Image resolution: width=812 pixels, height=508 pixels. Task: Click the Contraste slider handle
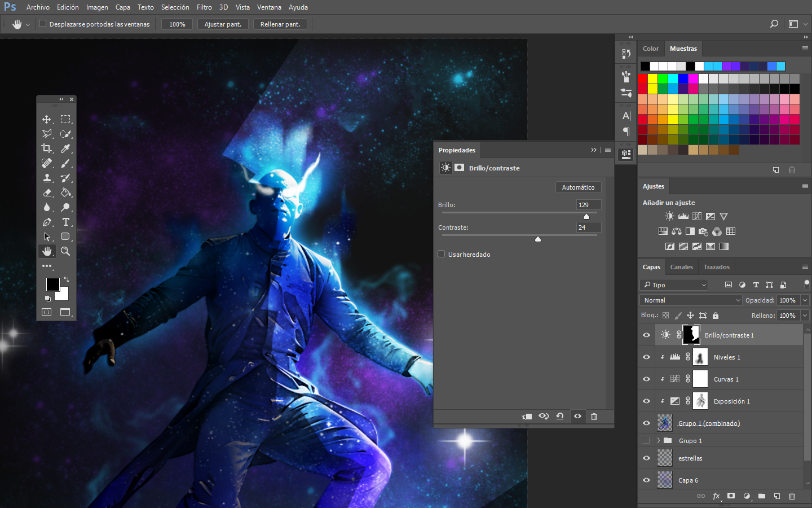click(x=538, y=239)
